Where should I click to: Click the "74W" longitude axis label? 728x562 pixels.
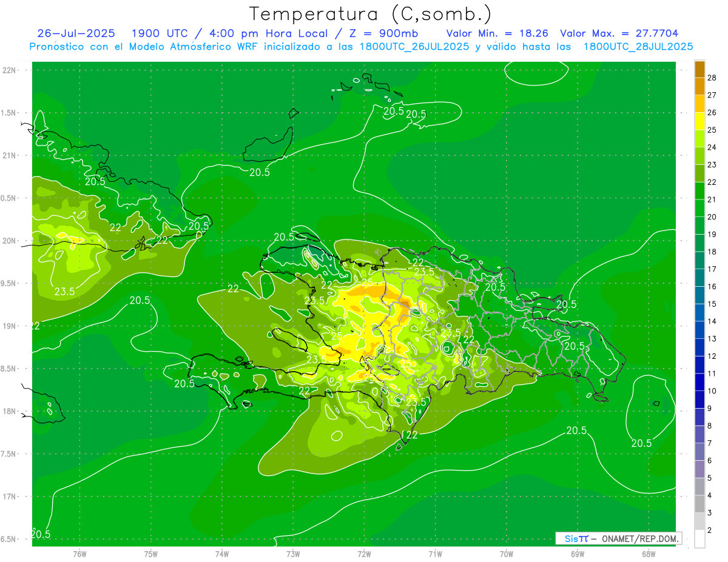click(221, 554)
